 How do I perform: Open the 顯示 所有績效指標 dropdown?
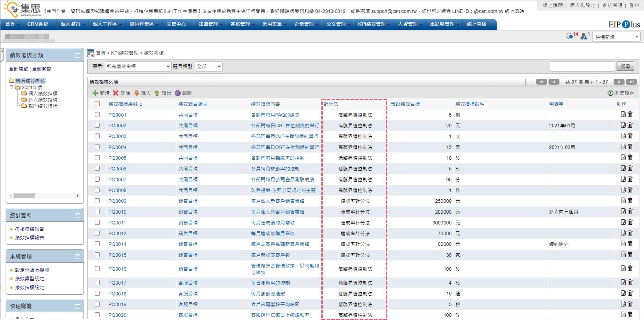click(138, 66)
